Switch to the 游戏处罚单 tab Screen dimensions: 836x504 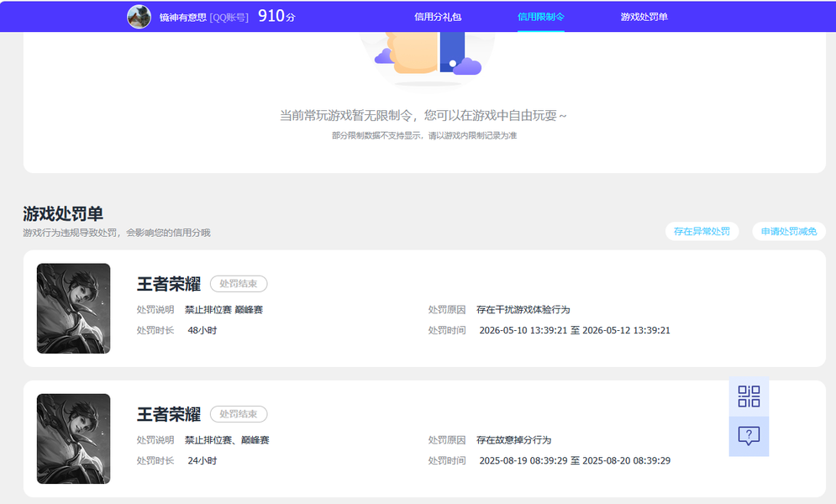tap(644, 17)
